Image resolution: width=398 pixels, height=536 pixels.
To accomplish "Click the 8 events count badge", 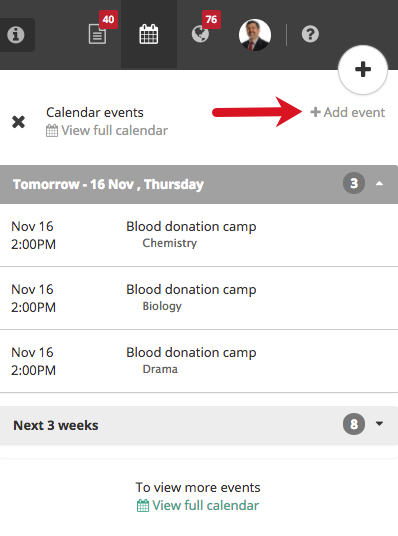I will (x=354, y=424).
